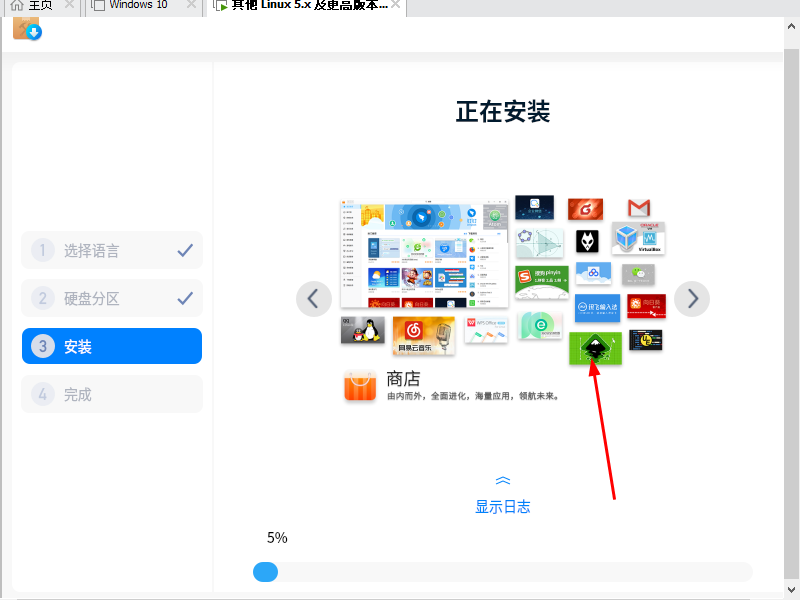Select step 2 硬盘分区
Image resolution: width=800 pixels, height=600 pixels.
point(112,298)
